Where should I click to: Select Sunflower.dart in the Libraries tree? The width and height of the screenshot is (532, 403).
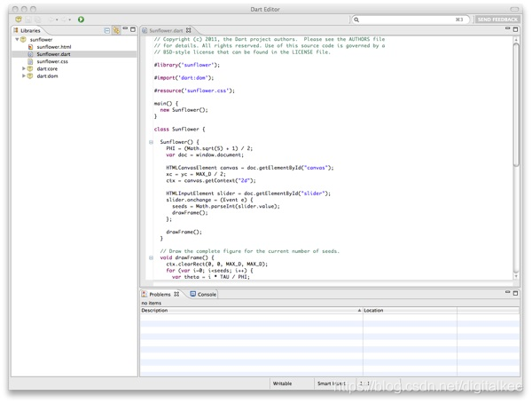[74, 54]
